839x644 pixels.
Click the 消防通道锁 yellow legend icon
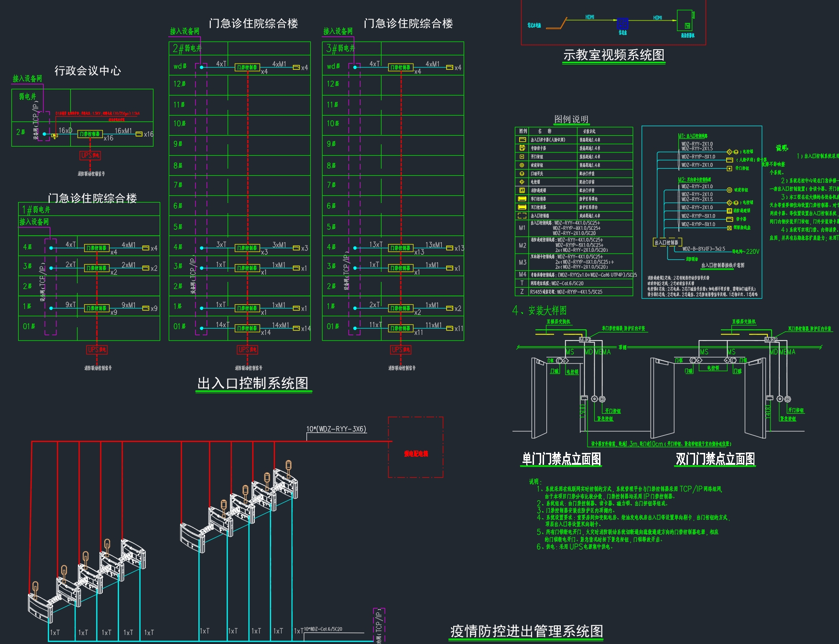click(x=522, y=190)
